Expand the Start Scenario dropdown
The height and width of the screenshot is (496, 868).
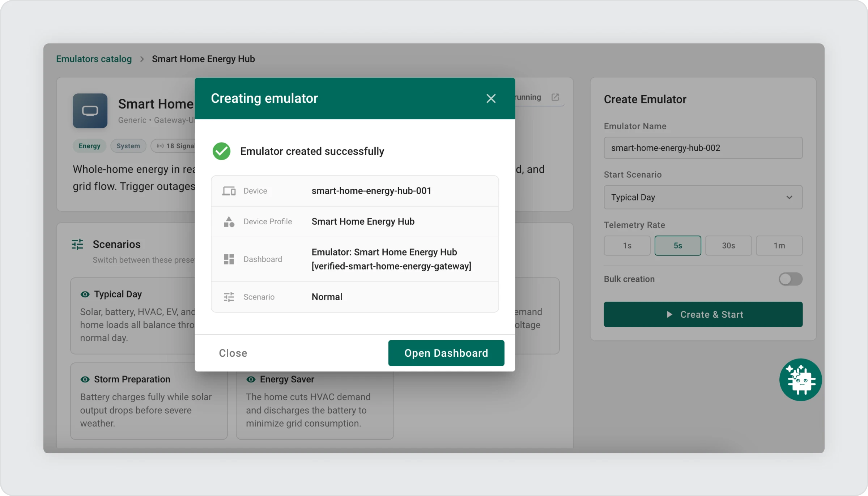click(x=703, y=198)
